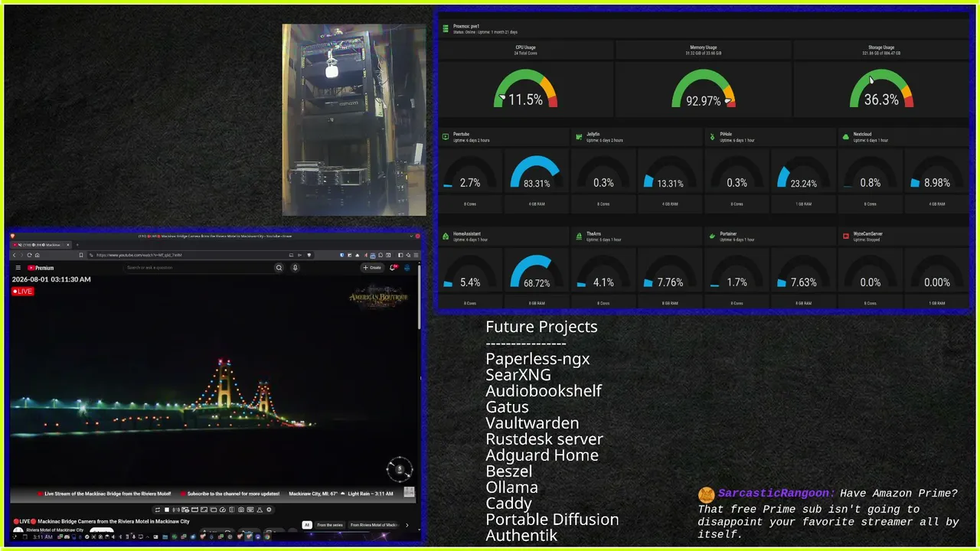The image size is (980, 551).
Task: Close the Mackinac Bridge browser tab
Action: 67,245
